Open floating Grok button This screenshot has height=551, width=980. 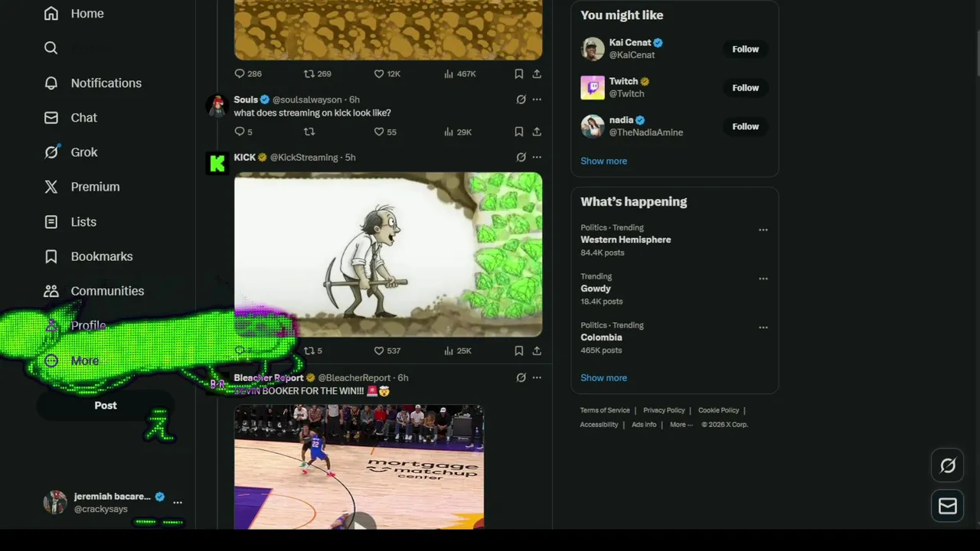948,465
